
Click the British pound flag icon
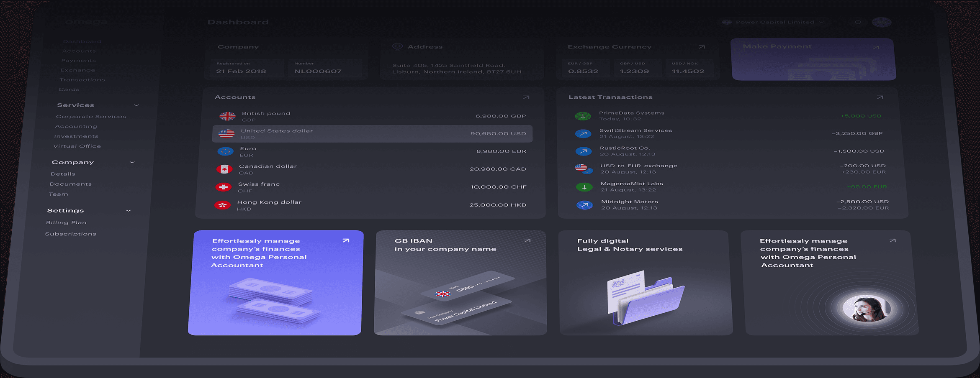point(227,116)
